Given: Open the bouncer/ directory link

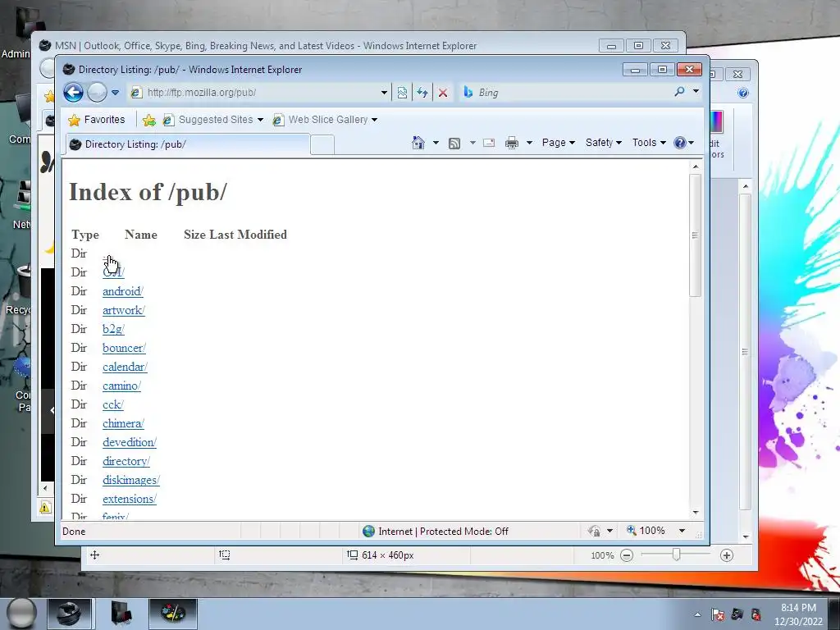Looking at the screenshot, I should coord(124,348).
